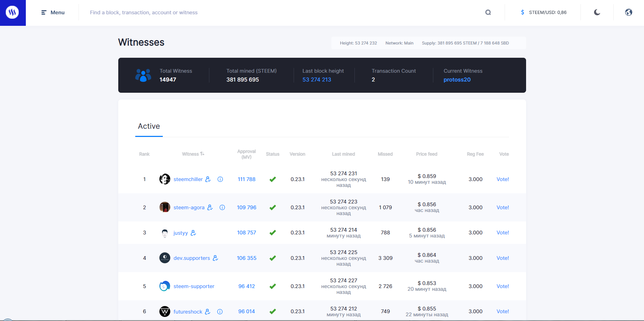Click the Steem logo home icon

coord(12,13)
